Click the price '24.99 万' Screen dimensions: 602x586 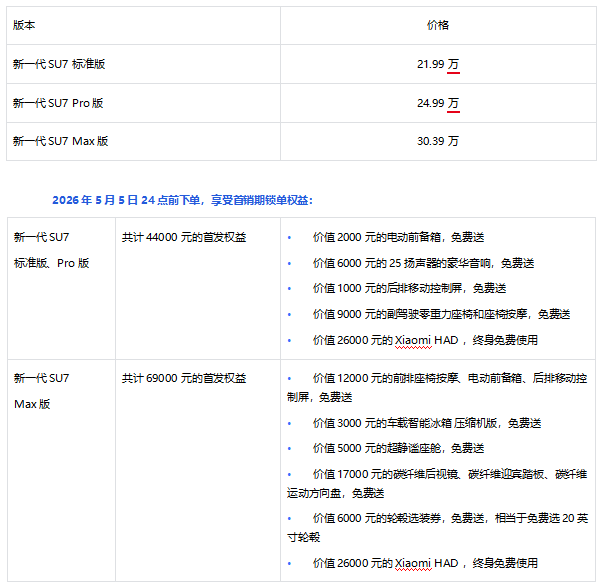click(x=438, y=103)
